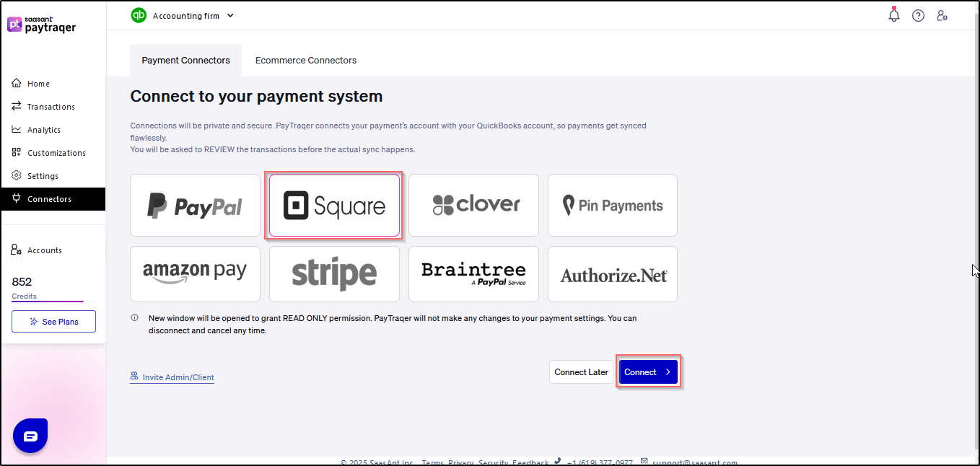980x466 pixels.
Task: Select the Authorize.Net connector tile
Action: (613, 274)
